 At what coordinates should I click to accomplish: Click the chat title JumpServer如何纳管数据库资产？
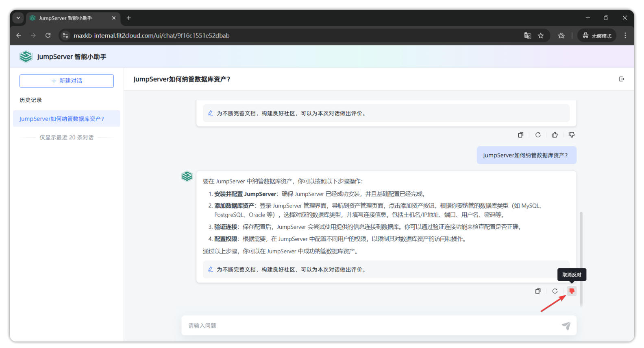tap(182, 79)
